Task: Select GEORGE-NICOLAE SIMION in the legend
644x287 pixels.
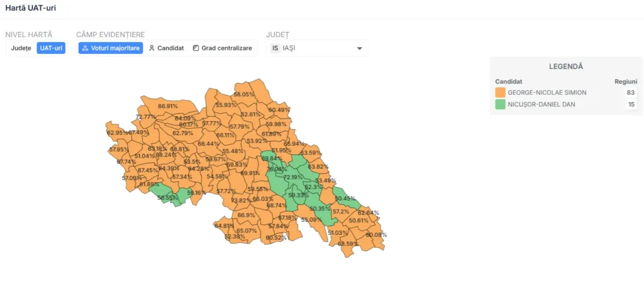Action: (547, 93)
